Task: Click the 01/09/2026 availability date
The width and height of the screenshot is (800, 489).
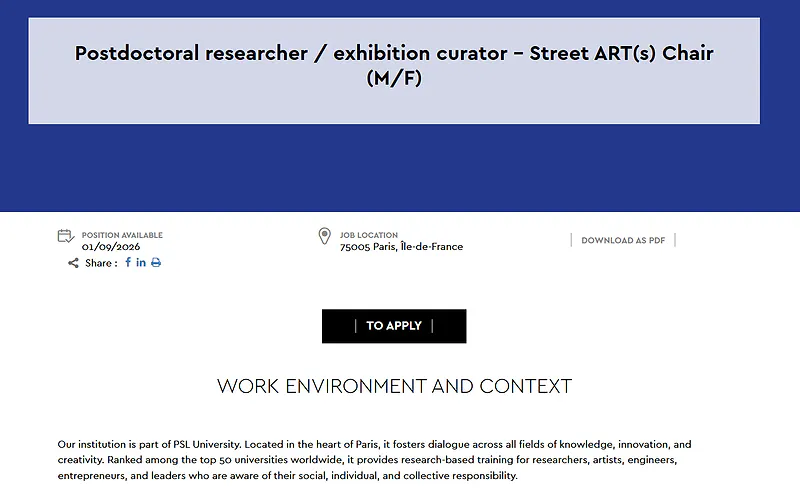Action: [111, 247]
